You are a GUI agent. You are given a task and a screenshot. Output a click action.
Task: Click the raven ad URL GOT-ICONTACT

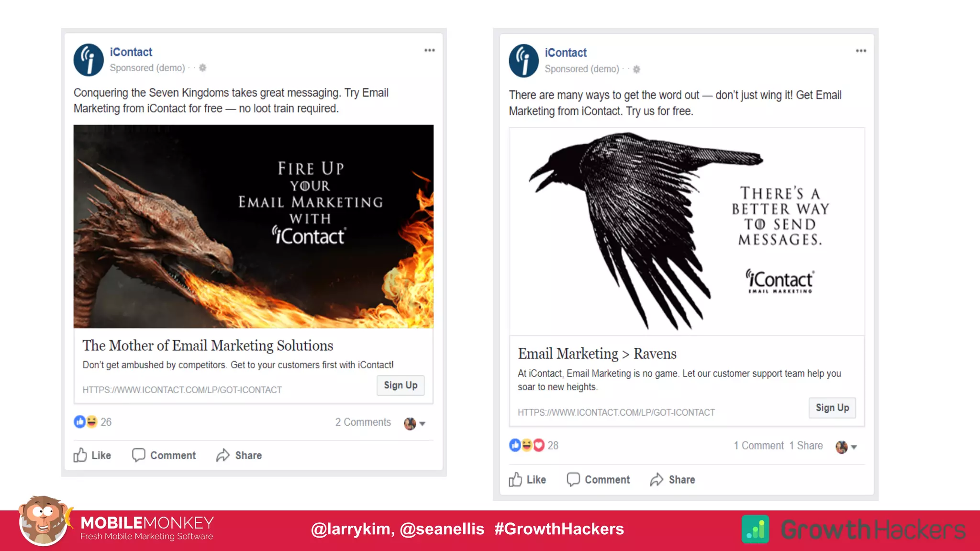pyautogui.click(x=616, y=412)
